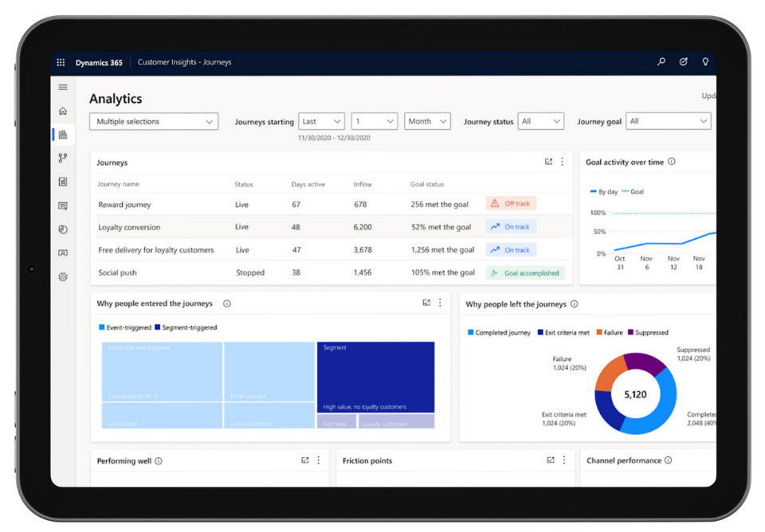Screen dimensions: 765x532
Task: Expand the Friction points panel
Action: (x=551, y=460)
